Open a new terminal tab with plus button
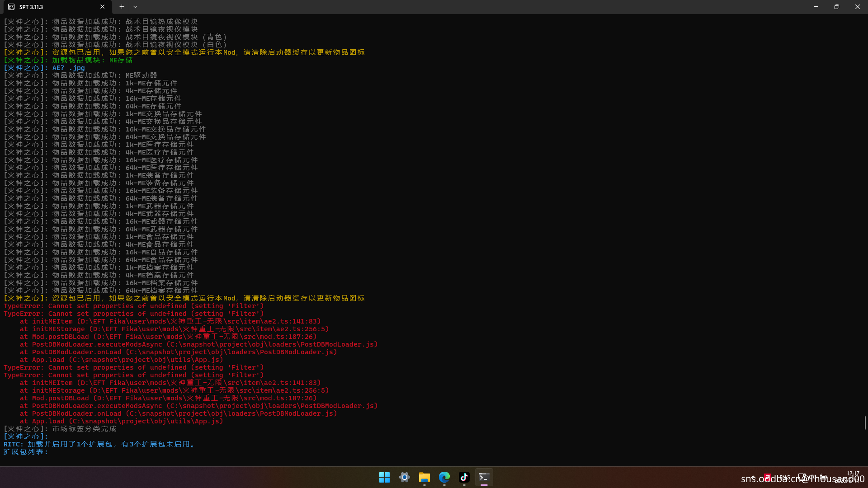 click(122, 7)
